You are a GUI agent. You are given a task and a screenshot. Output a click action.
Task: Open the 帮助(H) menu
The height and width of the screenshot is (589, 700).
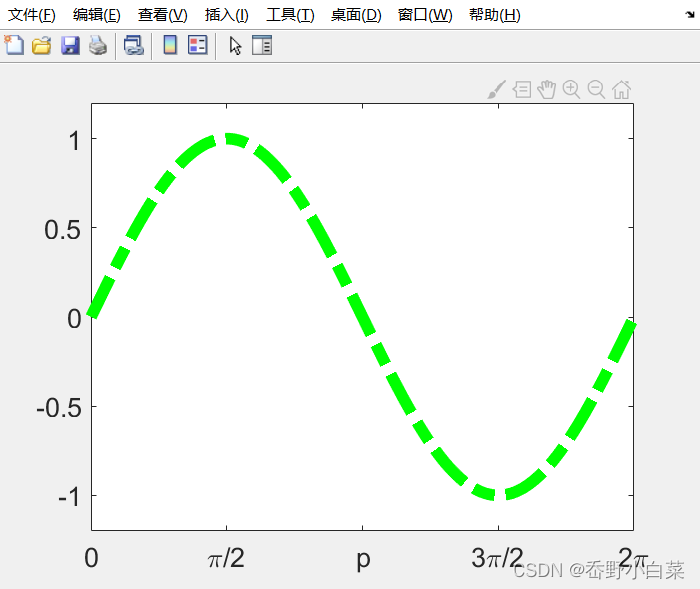click(x=495, y=15)
